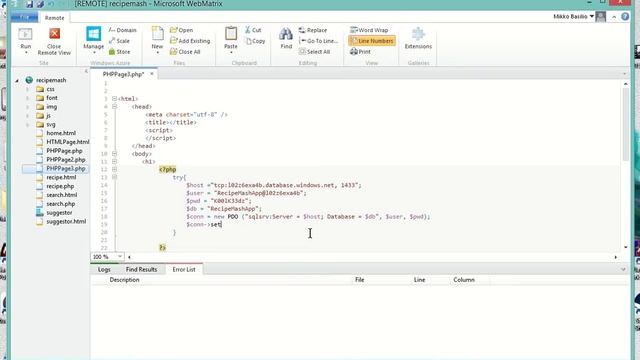Copy the selected text

pos(255,41)
